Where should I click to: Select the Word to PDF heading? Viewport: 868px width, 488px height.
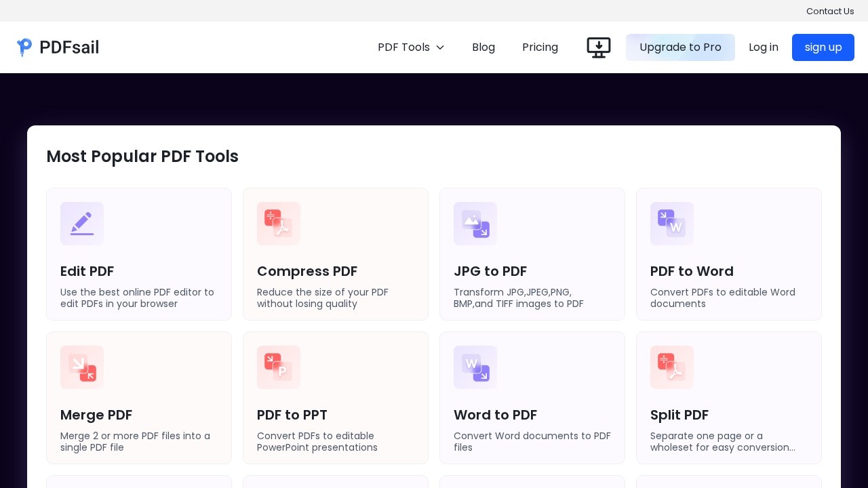click(x=495, y=415)
